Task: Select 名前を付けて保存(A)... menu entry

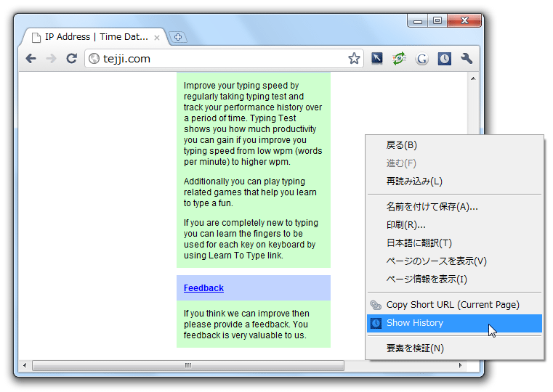Action: (x=455, y=207)
